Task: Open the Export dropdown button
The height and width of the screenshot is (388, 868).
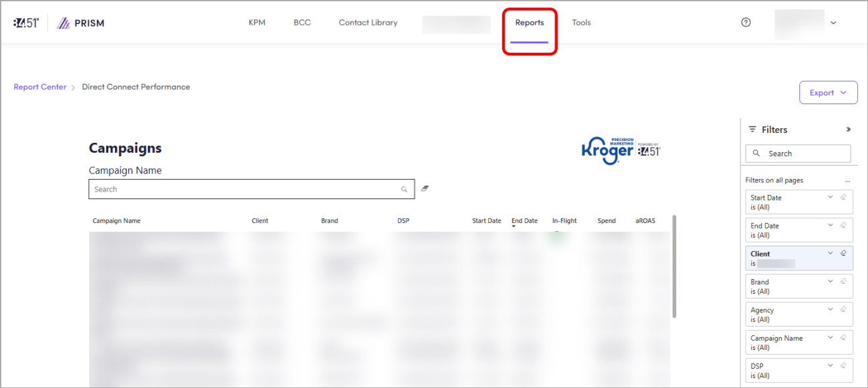Action: click(x=828, y=93)
